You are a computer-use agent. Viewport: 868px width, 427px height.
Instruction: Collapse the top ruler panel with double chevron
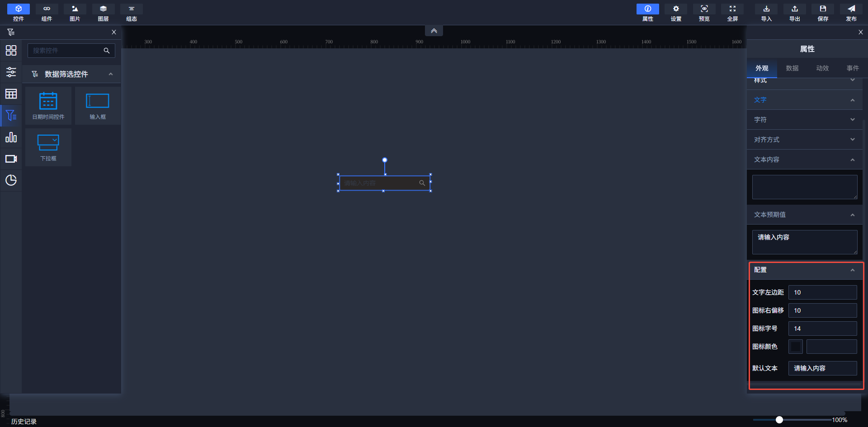(434, 31)
